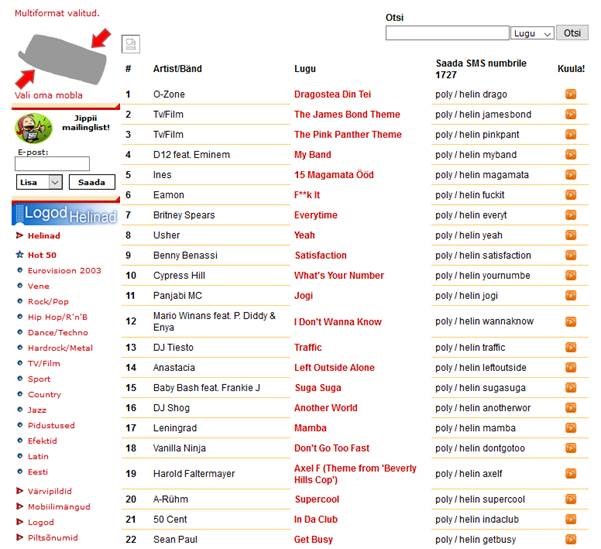Open the Helinad sidebar link
601x549 pixels.
coord(44,235)
